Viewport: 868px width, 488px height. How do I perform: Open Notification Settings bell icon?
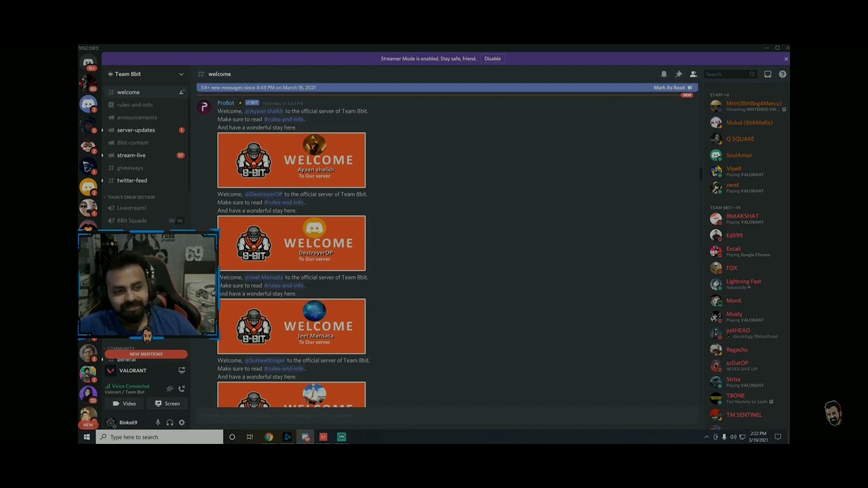664,74
